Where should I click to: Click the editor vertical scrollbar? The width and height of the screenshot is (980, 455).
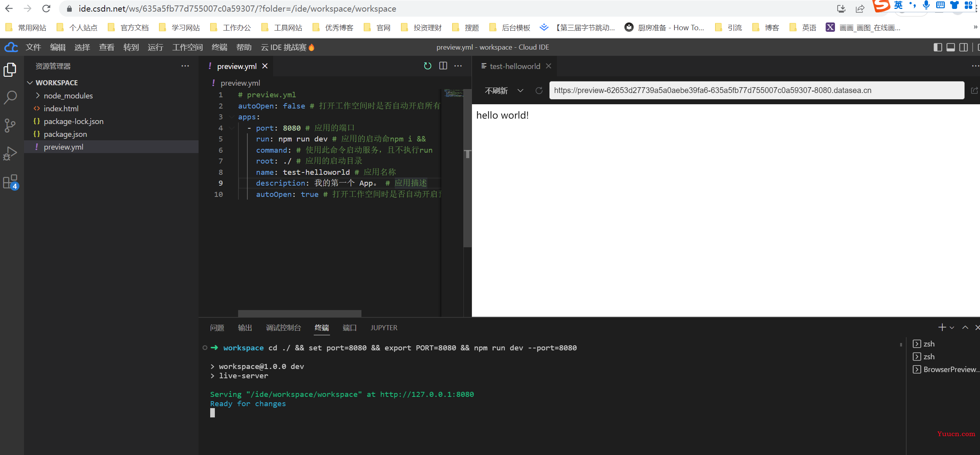[468, 167]
